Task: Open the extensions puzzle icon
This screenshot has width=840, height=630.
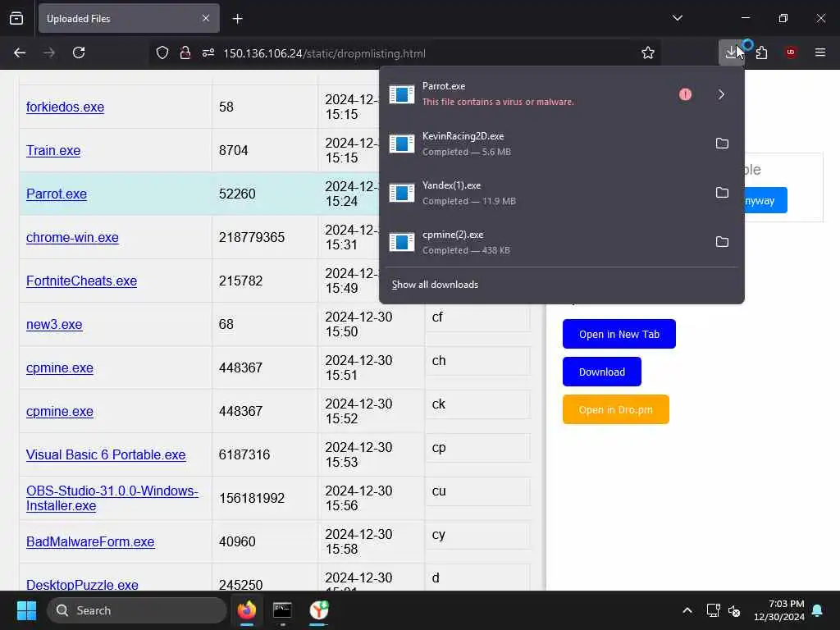Action: 761,52
